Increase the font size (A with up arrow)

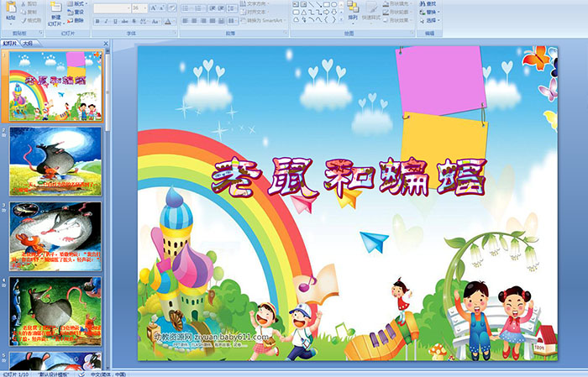tap(154, 8)
